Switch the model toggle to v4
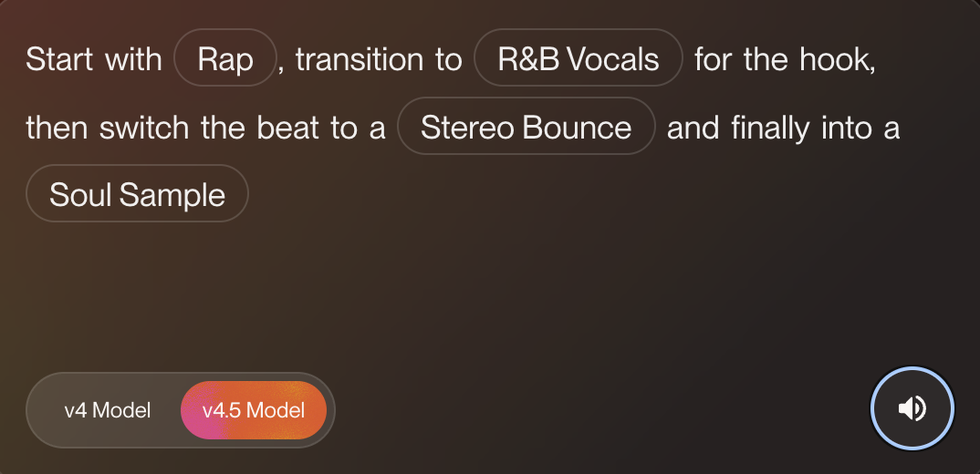The height and width of the screenshot is (474, 980). coord(108,410)
